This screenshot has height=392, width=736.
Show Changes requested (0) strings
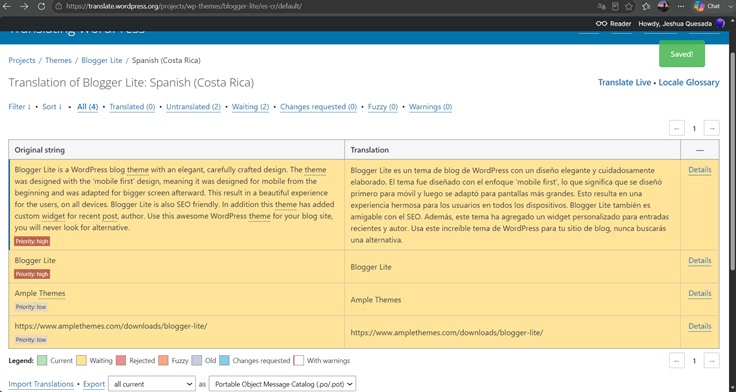pos(318,107)
